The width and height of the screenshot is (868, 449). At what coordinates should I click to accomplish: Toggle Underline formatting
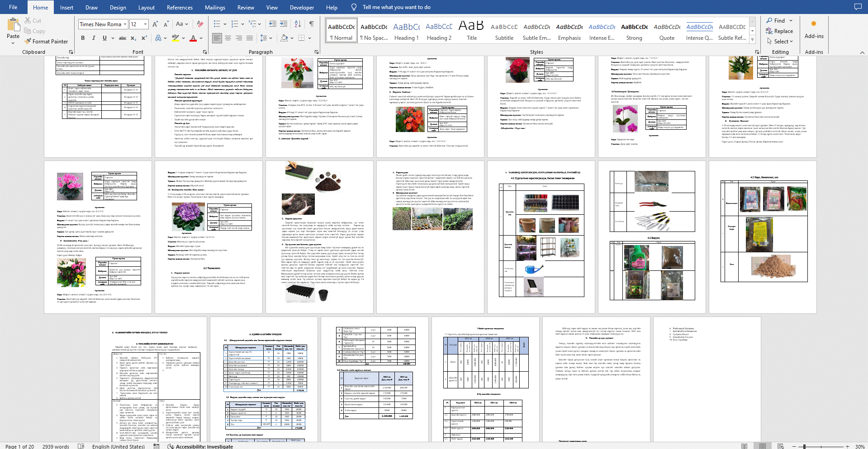pos(104,38)
